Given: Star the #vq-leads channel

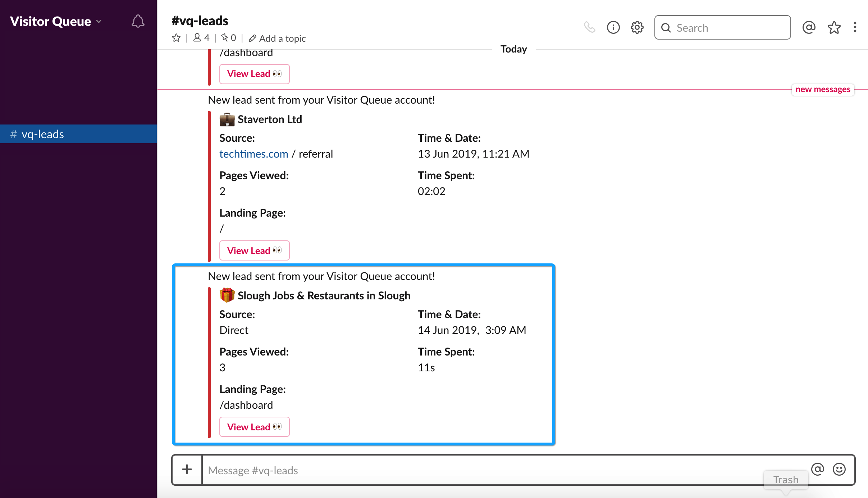Looking at the screenshot, I should [x=176, y=38].
